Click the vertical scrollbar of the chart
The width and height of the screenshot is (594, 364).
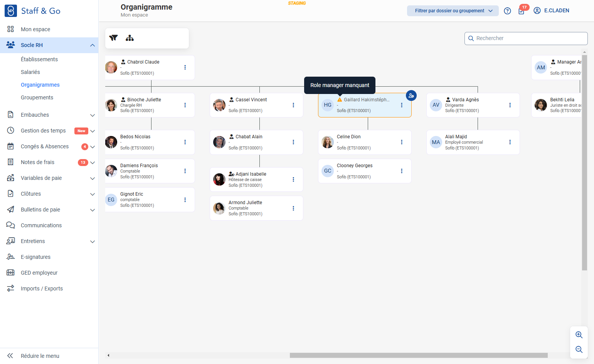click(x=584, y=162)
